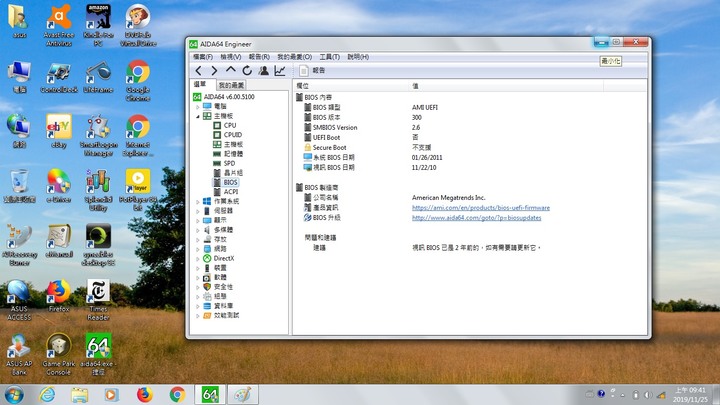The height and width of the screenshot is (405, 720).
Task: Open the Tools(T) menu
Action: click(x=330, y=57)
